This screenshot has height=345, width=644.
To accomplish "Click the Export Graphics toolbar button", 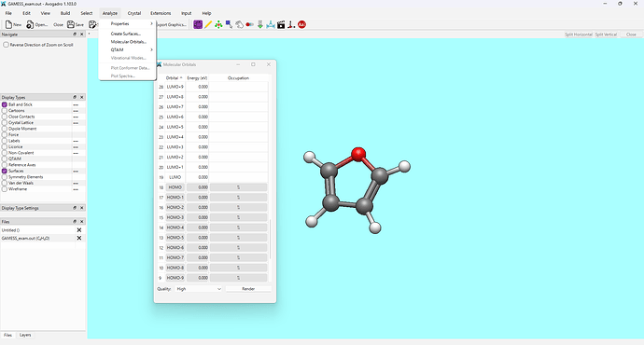I will [x=172, y=24].
